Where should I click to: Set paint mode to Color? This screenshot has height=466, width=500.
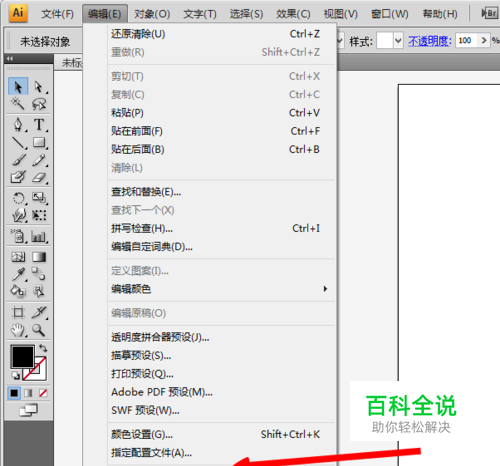(x=14, y=393)
